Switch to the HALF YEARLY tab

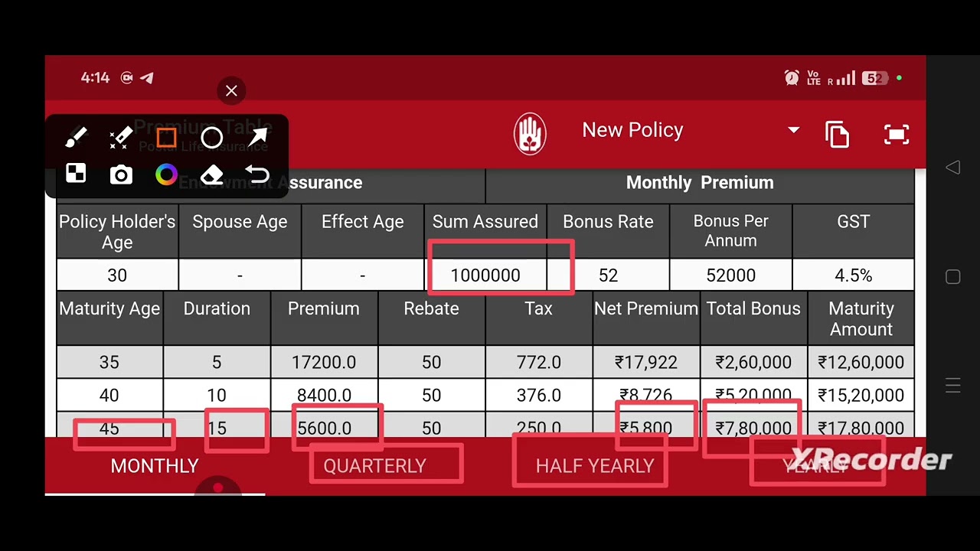click(595, 466)
